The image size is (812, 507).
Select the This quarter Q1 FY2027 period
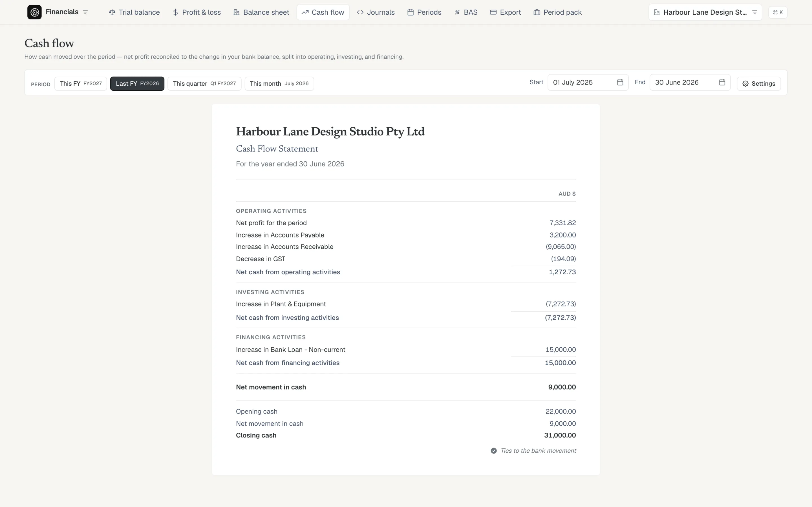tap(204, 83)
